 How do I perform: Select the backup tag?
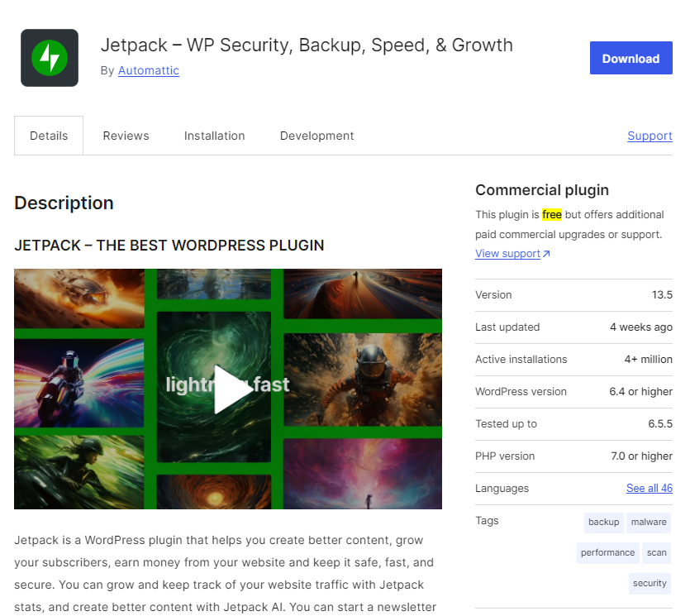pyautogui.click(x=603, y=523)
